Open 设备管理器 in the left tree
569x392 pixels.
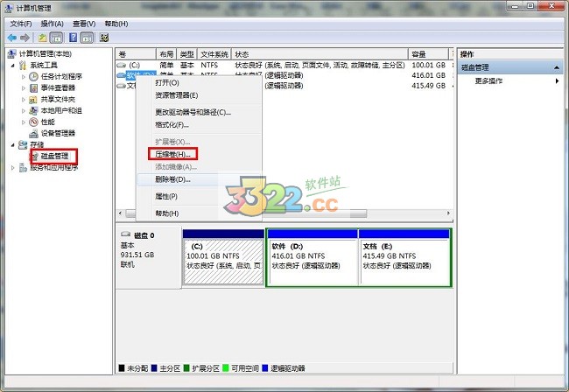58,134
